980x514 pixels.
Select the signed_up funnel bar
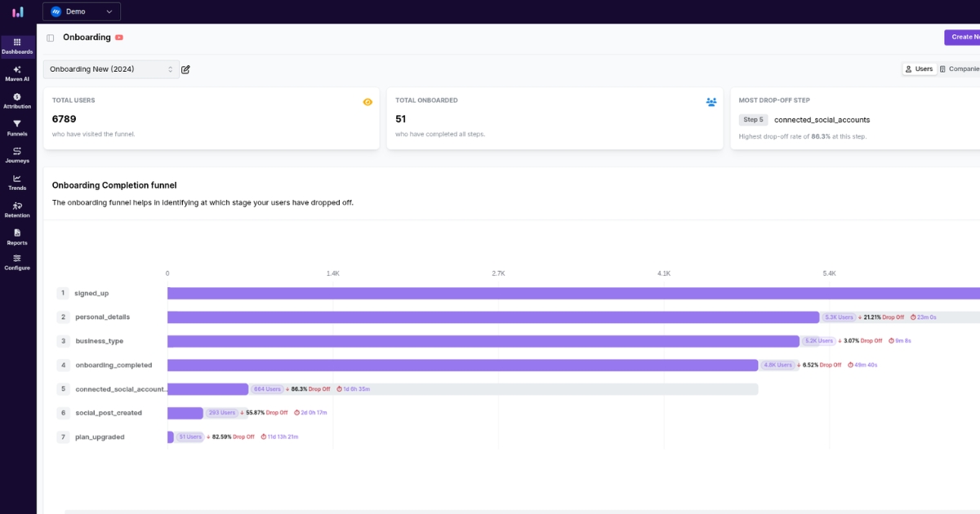[573, 293]
